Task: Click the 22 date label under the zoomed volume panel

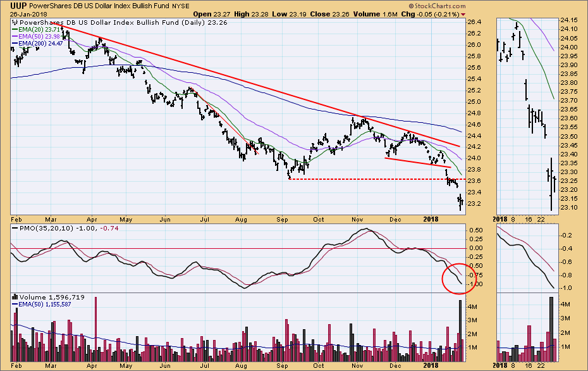Action: tap(541, 365)
